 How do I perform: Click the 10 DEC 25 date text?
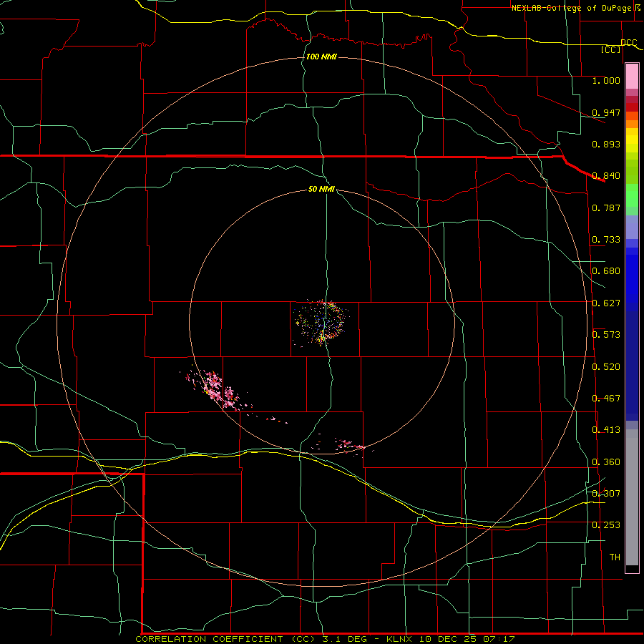click(448, 639)
